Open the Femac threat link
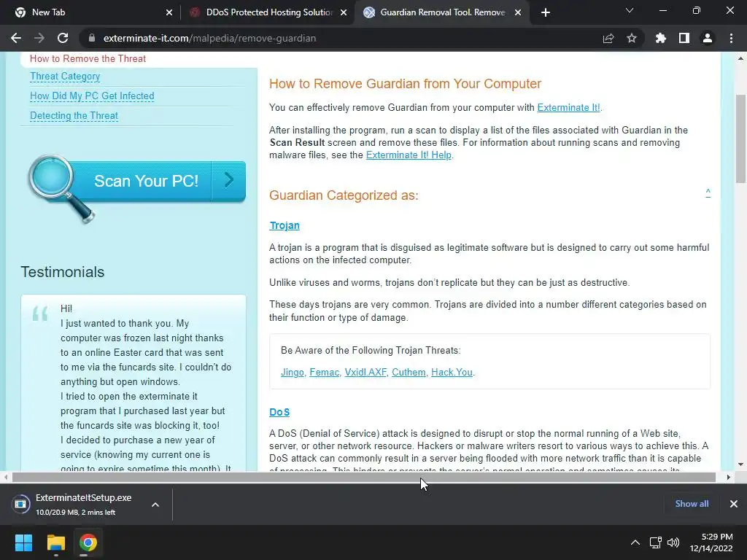Image resolution: width=747 pixels, height=560 pixels. (x=325, y=373)
